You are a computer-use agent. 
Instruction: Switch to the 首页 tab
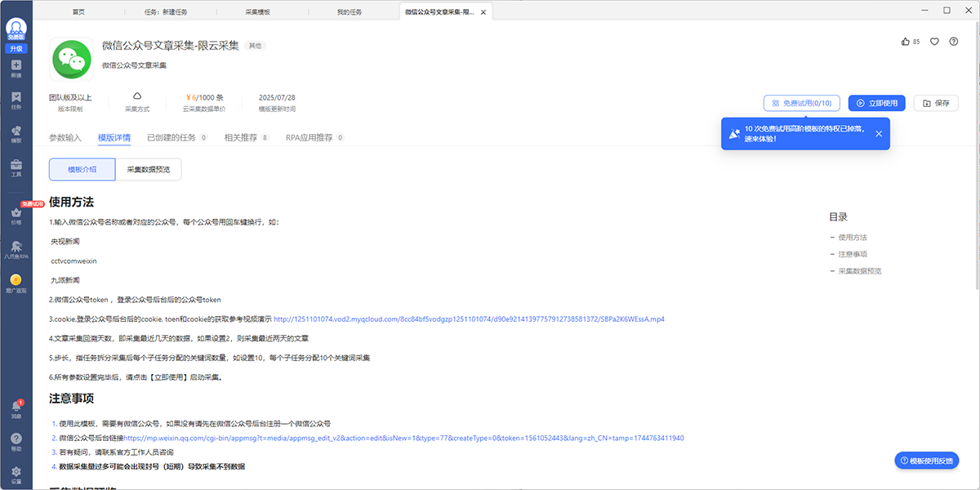[78, 12]
